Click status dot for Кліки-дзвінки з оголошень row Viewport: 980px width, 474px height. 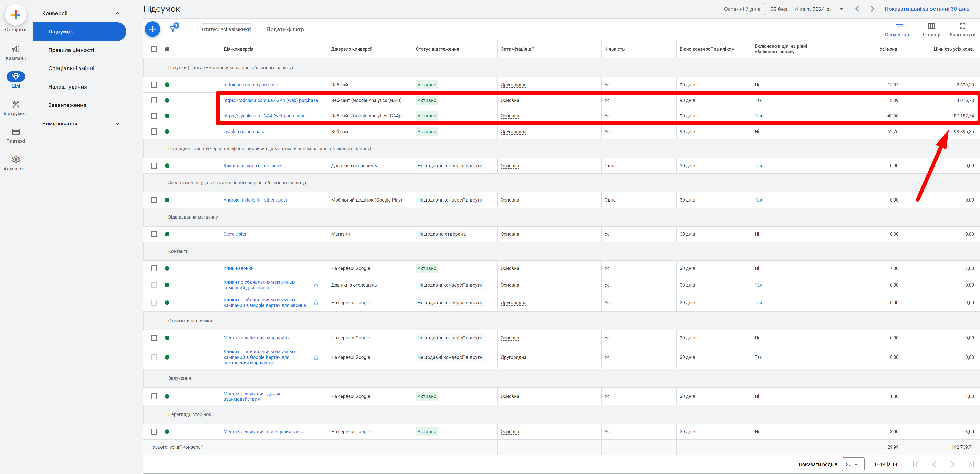click(167, 166)
